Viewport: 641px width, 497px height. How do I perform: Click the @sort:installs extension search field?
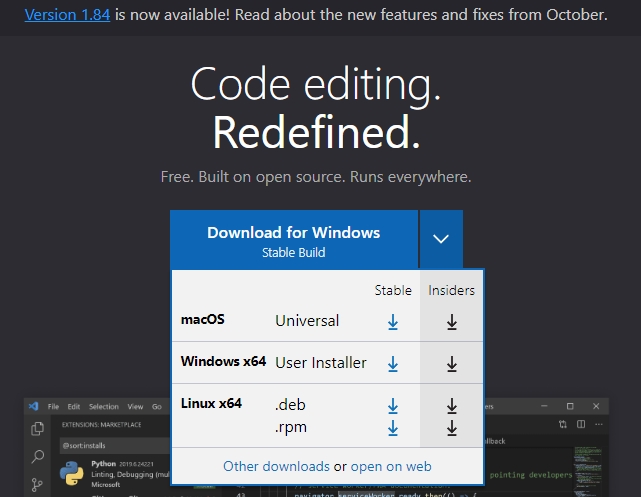tap(110, 443)
